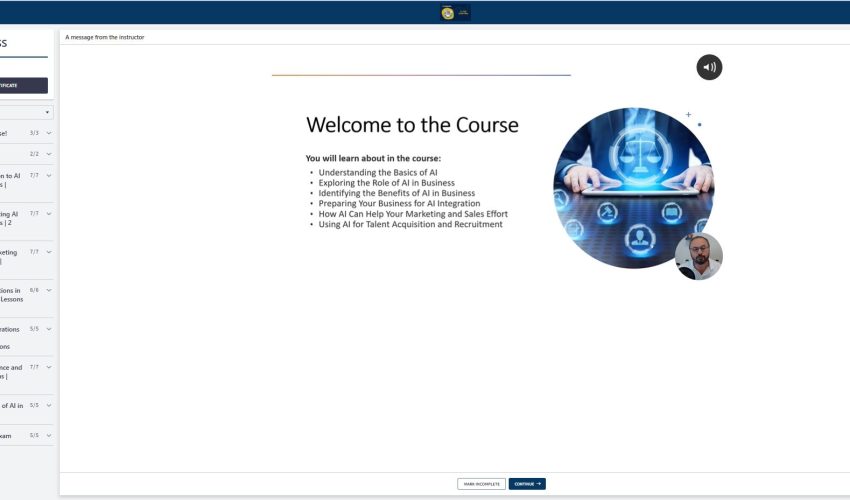Viewport: 850px width, 500px height.
Task: Mute the slide audio speaker icon
Action: [x=709, y=67]
